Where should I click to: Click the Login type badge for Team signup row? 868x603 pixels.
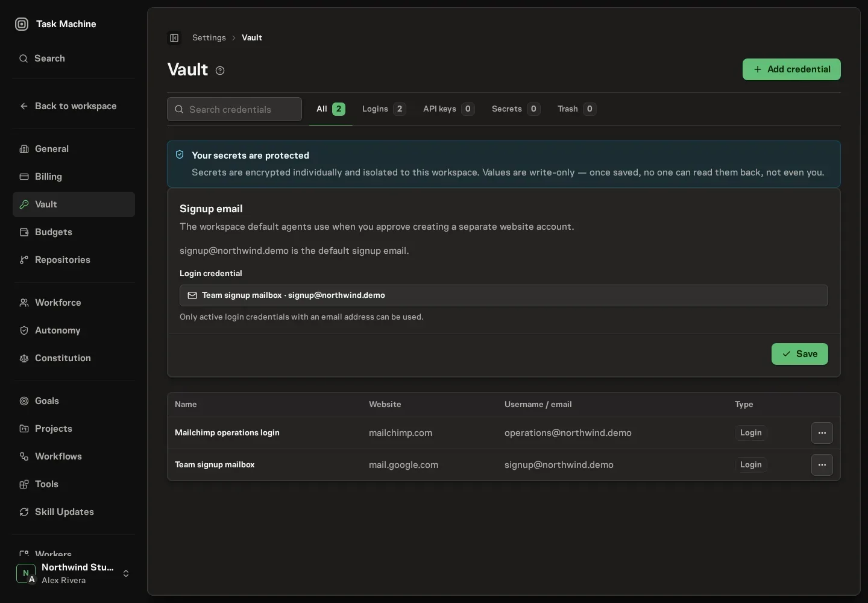point(750,465)
